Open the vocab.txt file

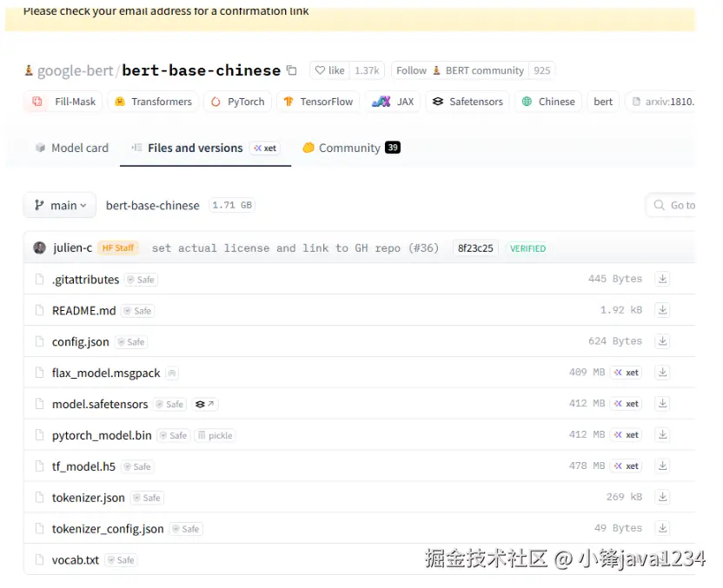(x=76, y=560)
